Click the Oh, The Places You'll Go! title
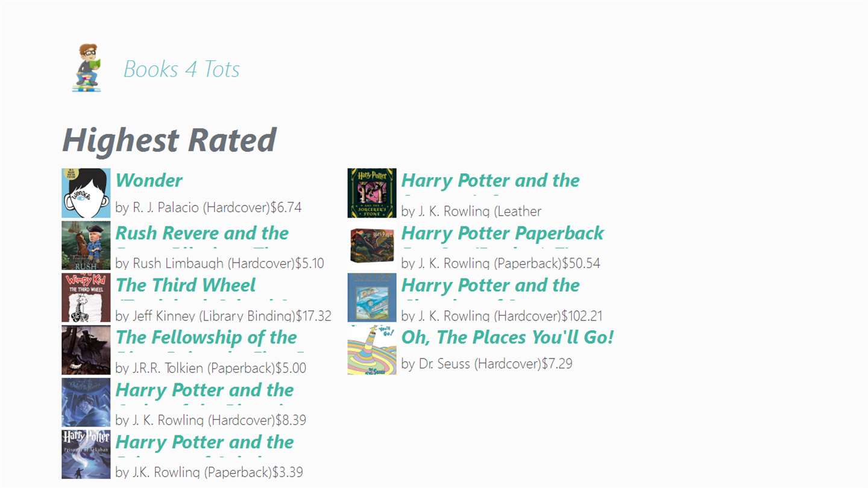This screenshot has width=868, height=488. (x=507, y=337)
